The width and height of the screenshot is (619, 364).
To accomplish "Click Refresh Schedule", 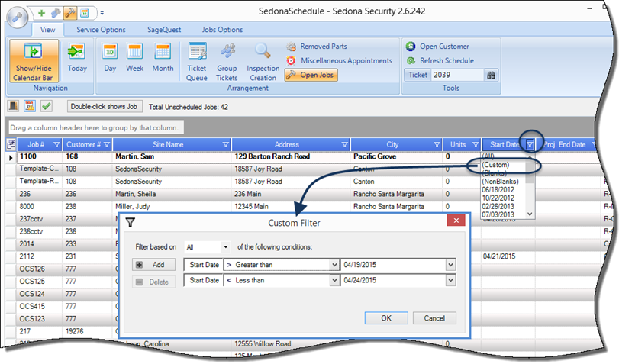I will point(440,61).
